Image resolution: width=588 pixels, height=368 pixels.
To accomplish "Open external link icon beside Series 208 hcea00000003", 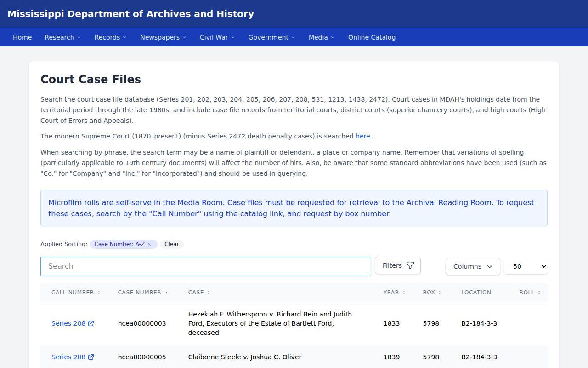I will click(x=91, y=323).
